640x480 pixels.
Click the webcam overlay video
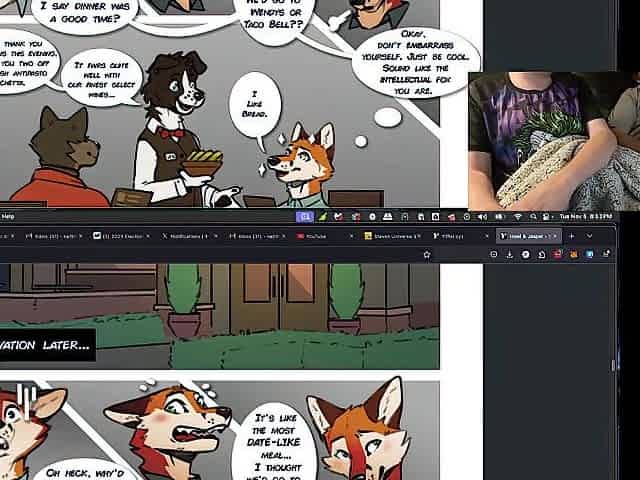554,140
